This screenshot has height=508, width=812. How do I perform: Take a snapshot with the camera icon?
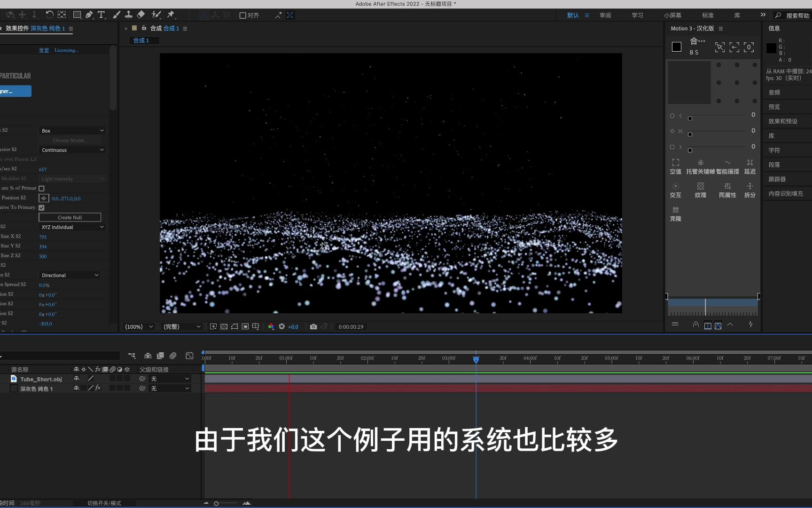click(x=313, y=326)
